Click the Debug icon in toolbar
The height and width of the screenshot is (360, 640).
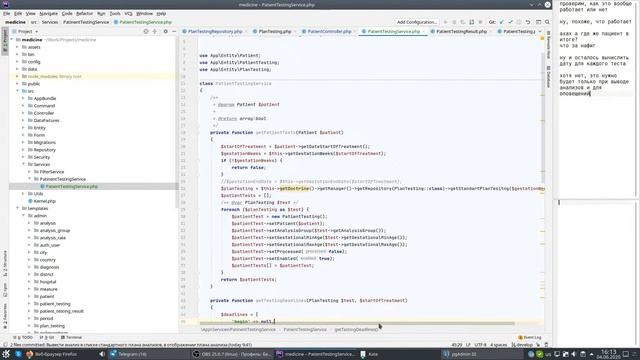454,22
